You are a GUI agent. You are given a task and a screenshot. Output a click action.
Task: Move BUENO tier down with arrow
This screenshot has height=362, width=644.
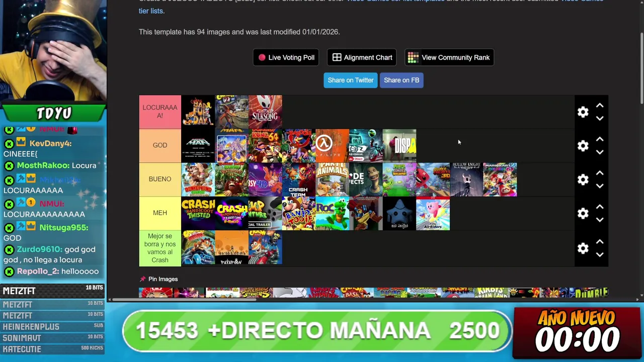pos(600,186)
